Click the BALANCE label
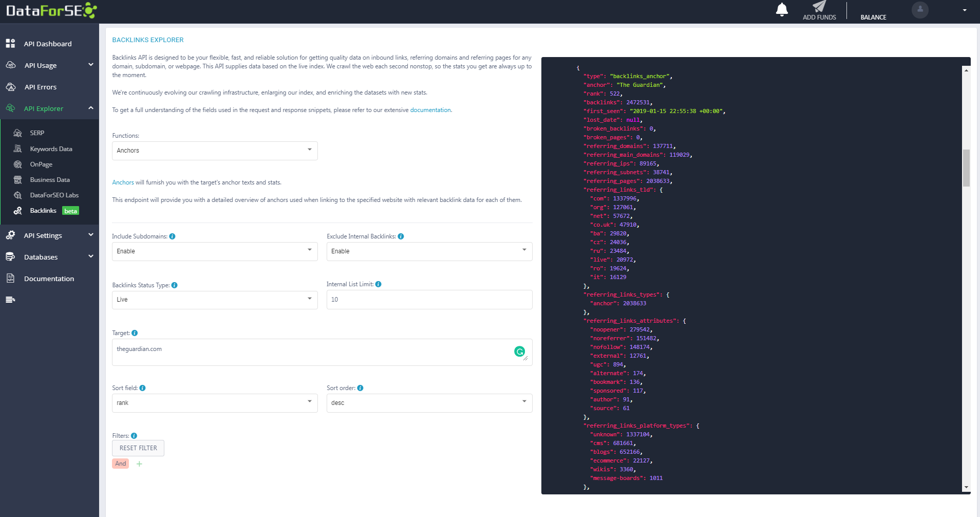This screenshot has width=980, height=517. pos(873,17)
